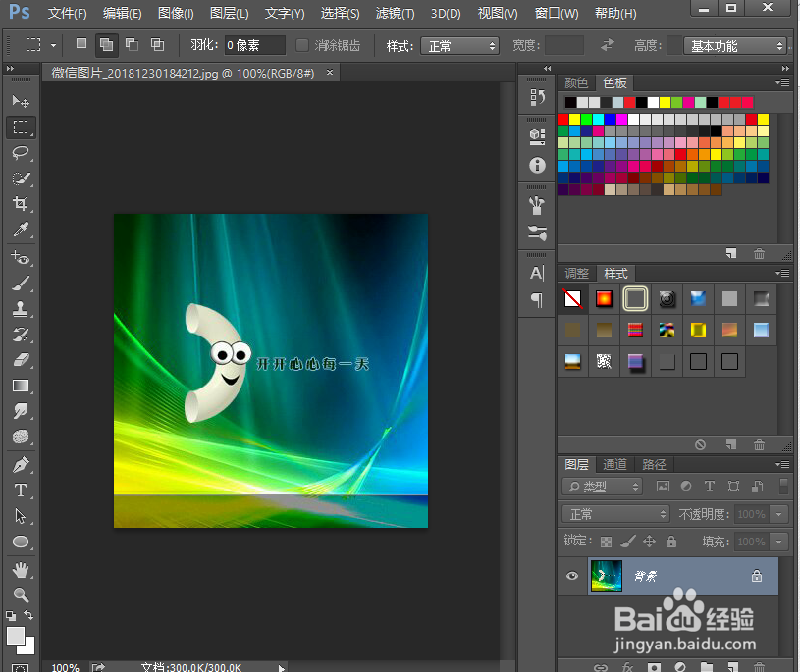Select the Clone Stamp tool
This screenshot has height=672, width=800.
pyautogui.click(x=21, y=308)
